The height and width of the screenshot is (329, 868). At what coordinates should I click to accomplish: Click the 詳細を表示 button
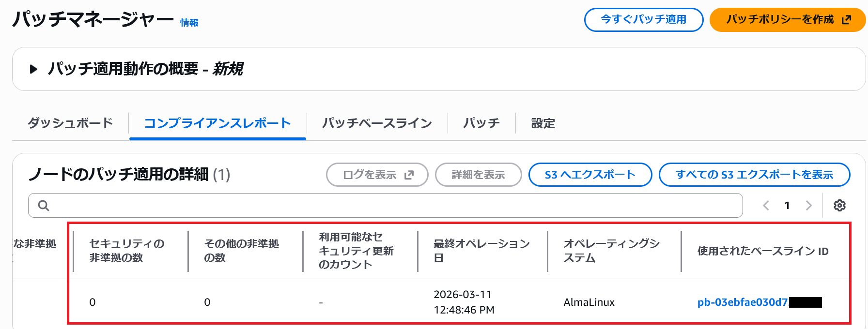click(478, 175)
